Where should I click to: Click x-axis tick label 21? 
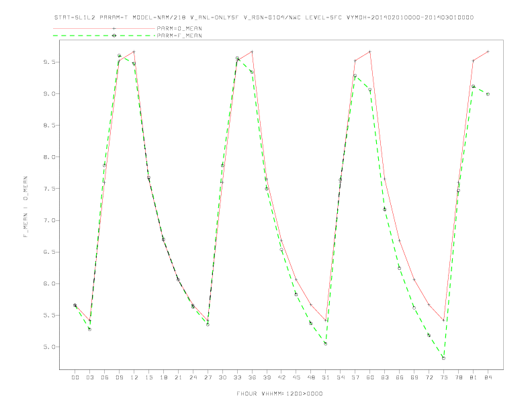tap(178, 377)
